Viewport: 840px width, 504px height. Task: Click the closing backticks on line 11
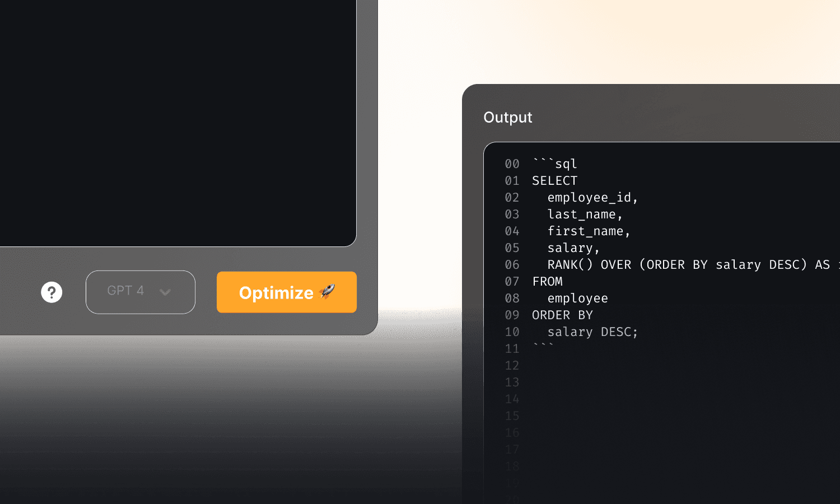point(543,346)
